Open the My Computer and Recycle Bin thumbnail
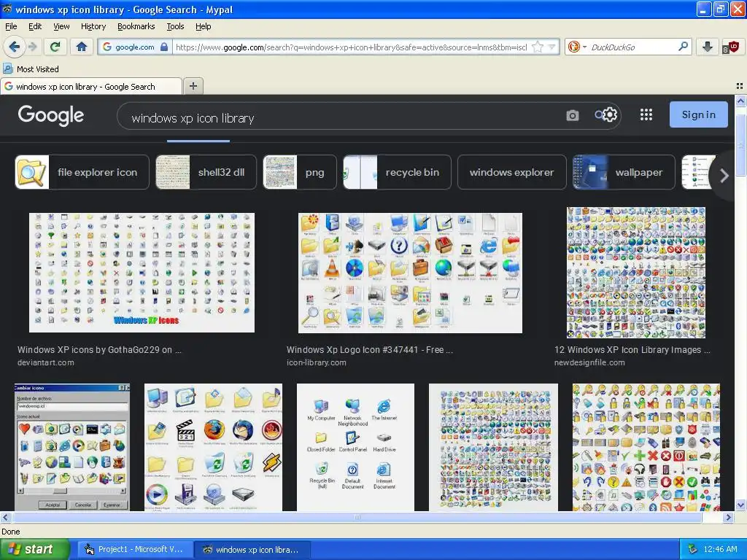Viewport: 747px width, 560px height. [x=355, y=447]
